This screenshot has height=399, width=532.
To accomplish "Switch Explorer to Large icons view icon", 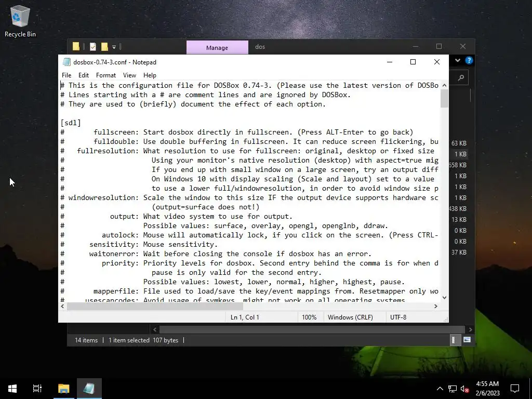I will 467,340.
